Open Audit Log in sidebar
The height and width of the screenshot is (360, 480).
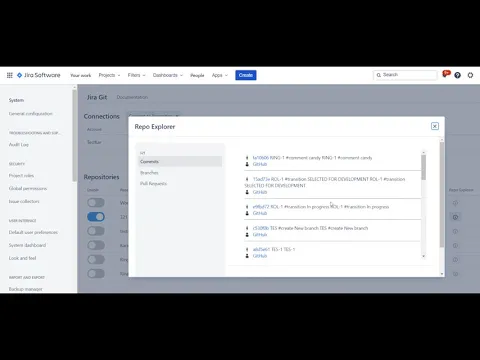(x=19, y=145)
